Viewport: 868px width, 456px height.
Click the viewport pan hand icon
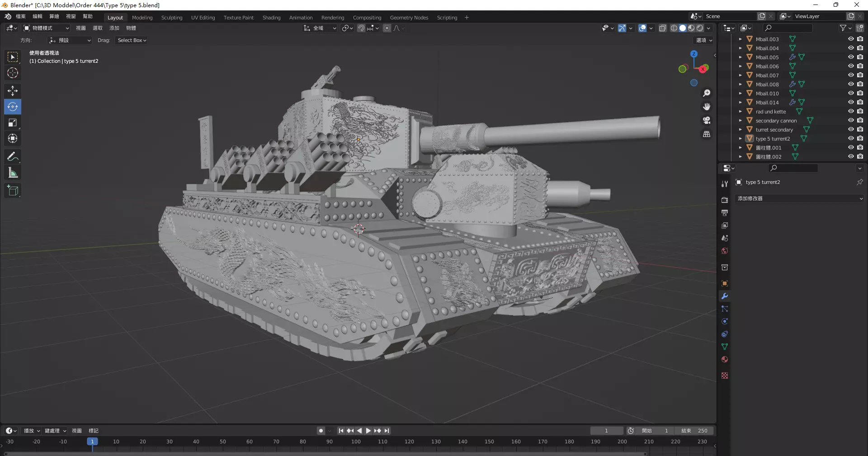point(707,107)
